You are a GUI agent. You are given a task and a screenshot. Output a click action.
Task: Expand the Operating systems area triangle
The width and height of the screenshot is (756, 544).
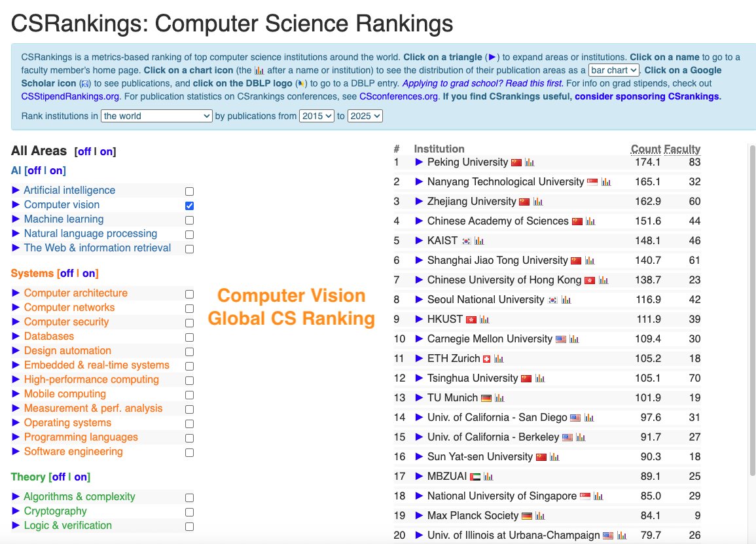tap(16, 422)
